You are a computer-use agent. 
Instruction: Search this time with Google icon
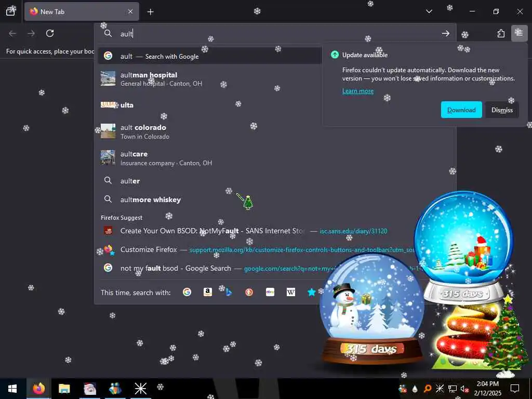pos(187,292)
